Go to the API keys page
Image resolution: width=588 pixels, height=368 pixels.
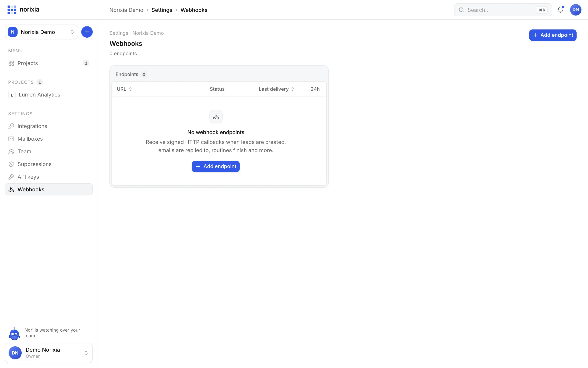tap(49, 177)
